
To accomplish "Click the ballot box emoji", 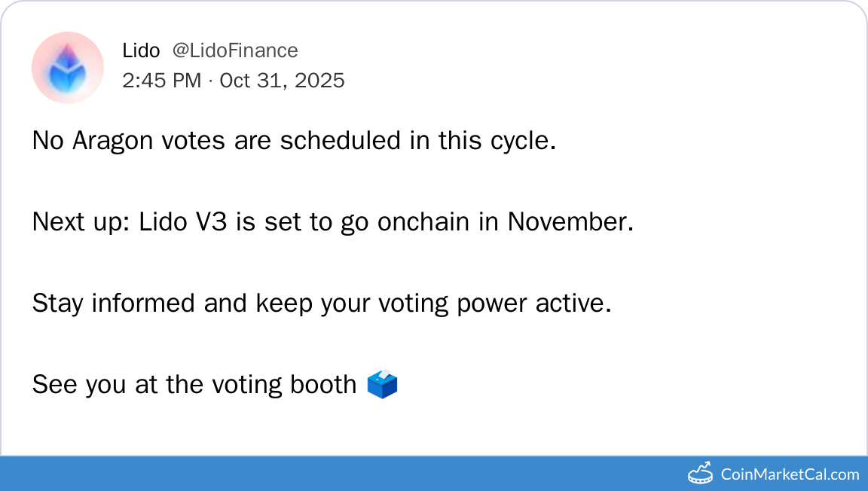I will click(382, 385).
